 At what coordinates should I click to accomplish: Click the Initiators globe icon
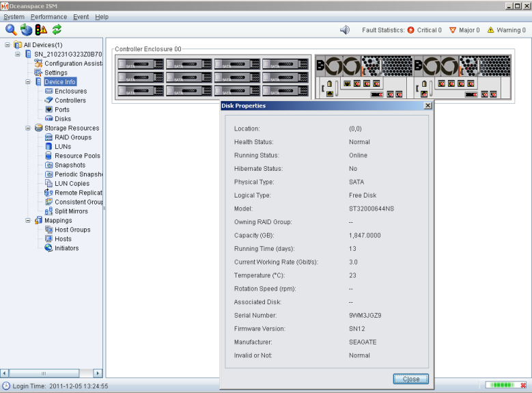click(48, 248)
